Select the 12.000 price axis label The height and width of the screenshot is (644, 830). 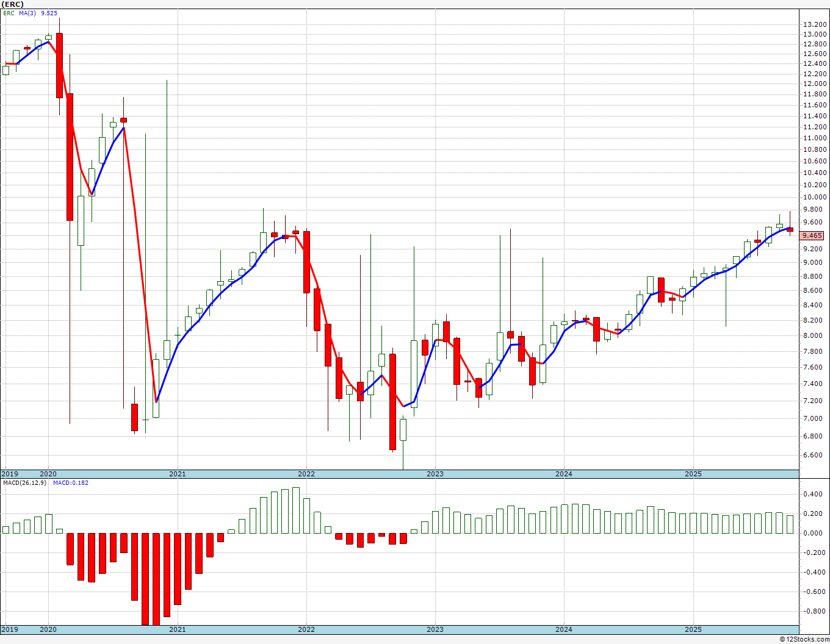coord(815,84)
